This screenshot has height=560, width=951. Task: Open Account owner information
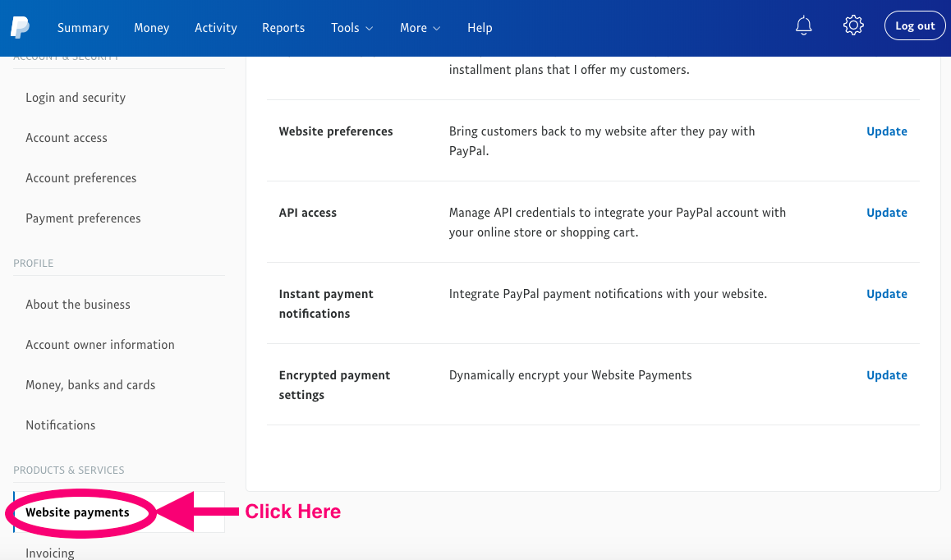pyautogui.click(x=100, y=345)
